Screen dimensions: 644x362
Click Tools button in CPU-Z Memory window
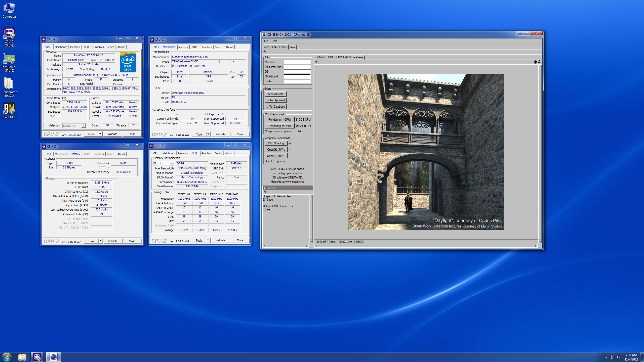91,241
